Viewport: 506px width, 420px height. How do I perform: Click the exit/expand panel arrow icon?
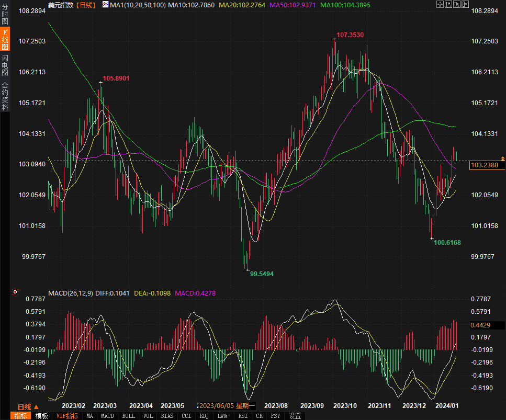464,5
